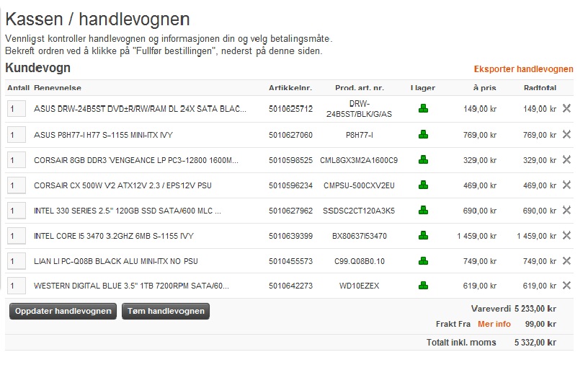This screenshot has height=365, width=588.
Task: Select product number P8H77-I
Action: (x=360, y=135)
